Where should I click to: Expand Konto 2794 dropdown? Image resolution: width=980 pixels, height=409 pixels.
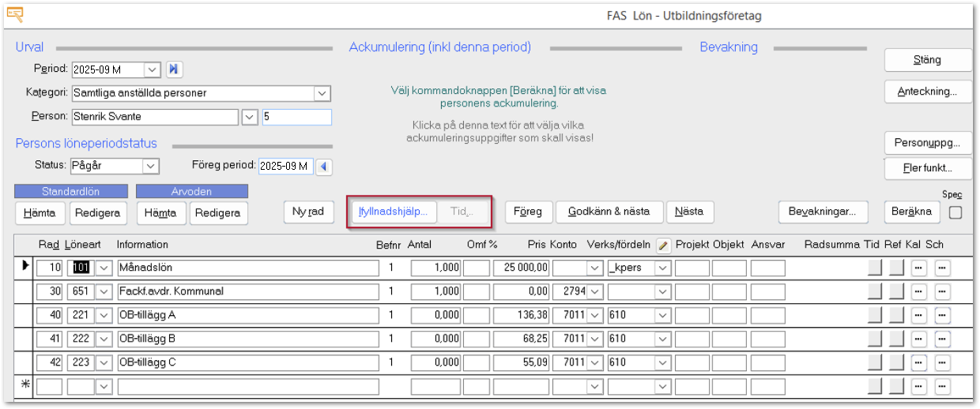[596, 292]
